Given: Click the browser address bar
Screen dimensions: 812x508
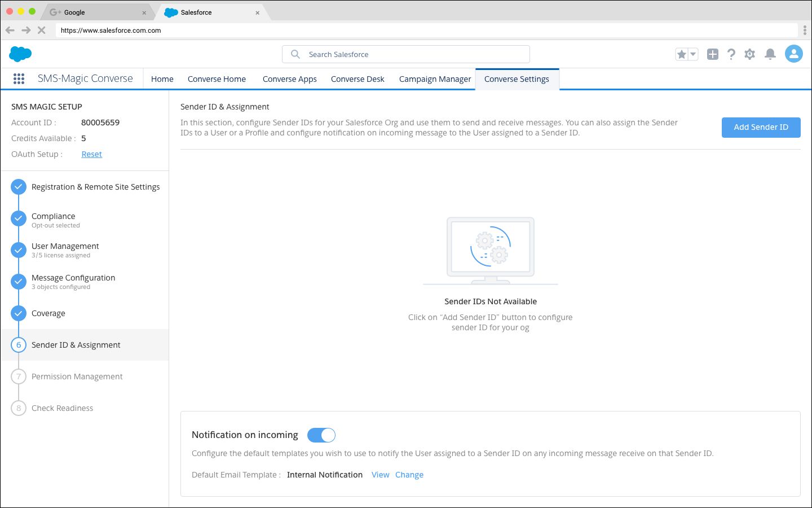Looking at the screenshot, I should pos(427,30).
